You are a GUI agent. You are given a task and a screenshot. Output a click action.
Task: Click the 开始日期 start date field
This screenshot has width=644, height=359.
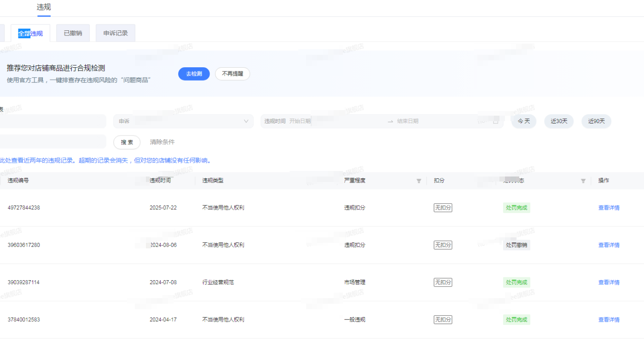pyautogui.click(x=300, y=121)
